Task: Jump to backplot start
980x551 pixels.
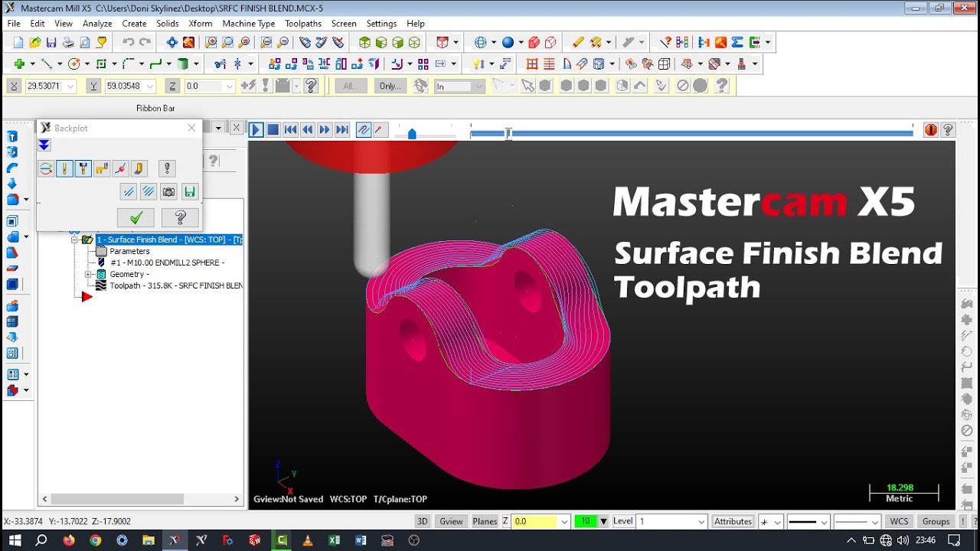Action: pyautogui.click(x=291, y=130)
